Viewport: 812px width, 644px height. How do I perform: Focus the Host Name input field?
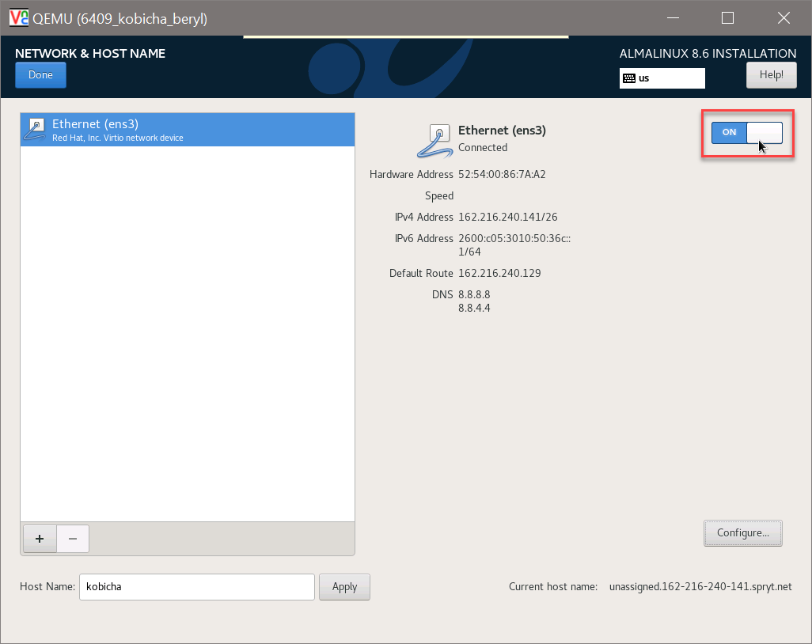pos(197,587)
